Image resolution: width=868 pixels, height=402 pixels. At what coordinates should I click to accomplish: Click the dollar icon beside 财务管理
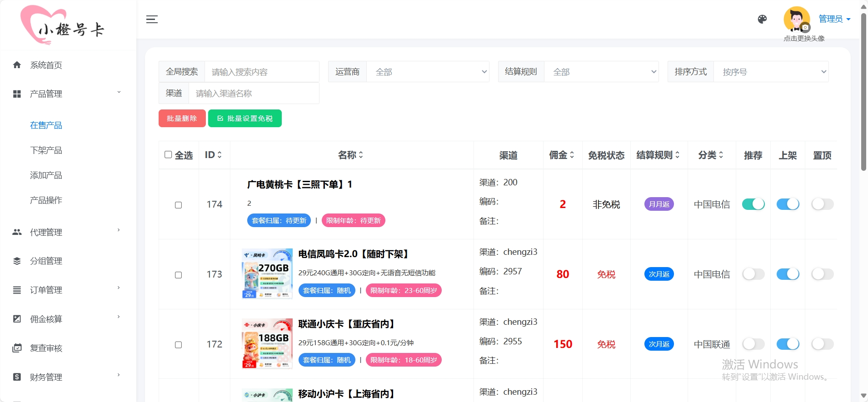(17, 377)
